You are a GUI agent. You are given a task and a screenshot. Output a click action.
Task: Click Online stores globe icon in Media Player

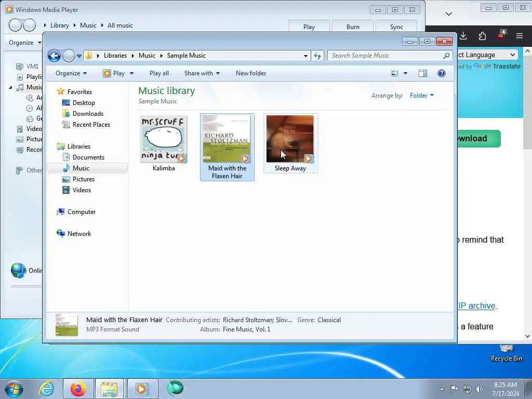click(18, 270)
